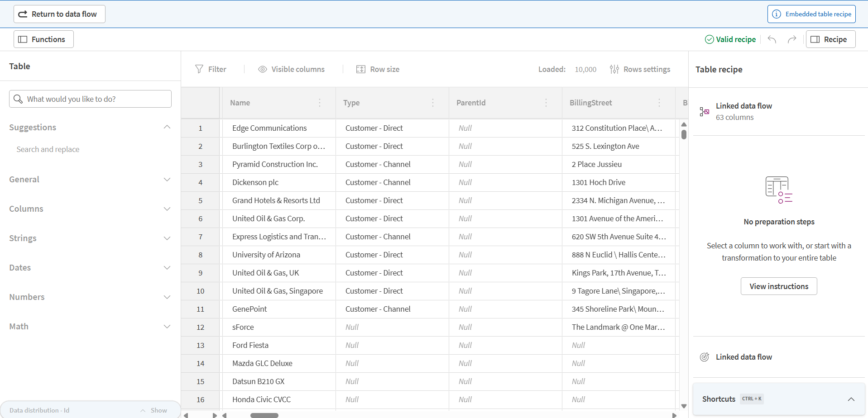Click the Return to data flow icon
This screenshot has height=418, width=868.
23,14
